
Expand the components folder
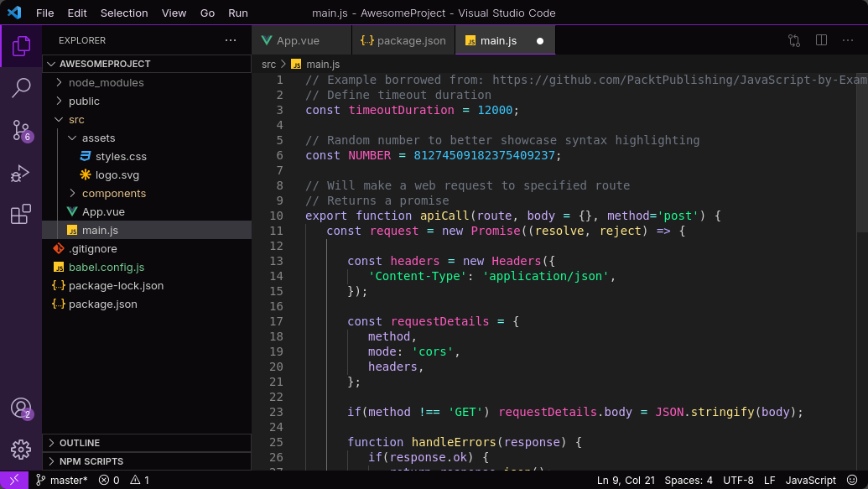pos(147,193)
